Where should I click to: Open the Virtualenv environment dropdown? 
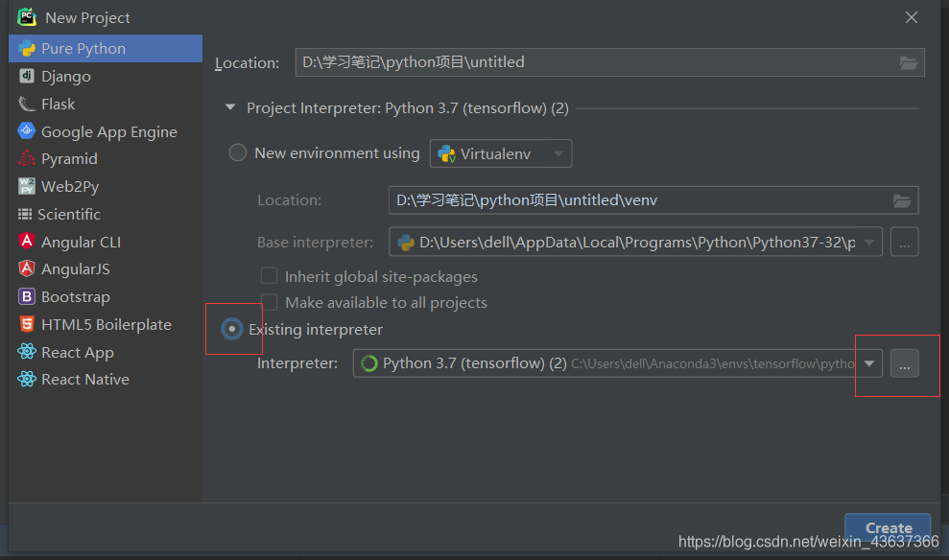(x=501, y=153)
